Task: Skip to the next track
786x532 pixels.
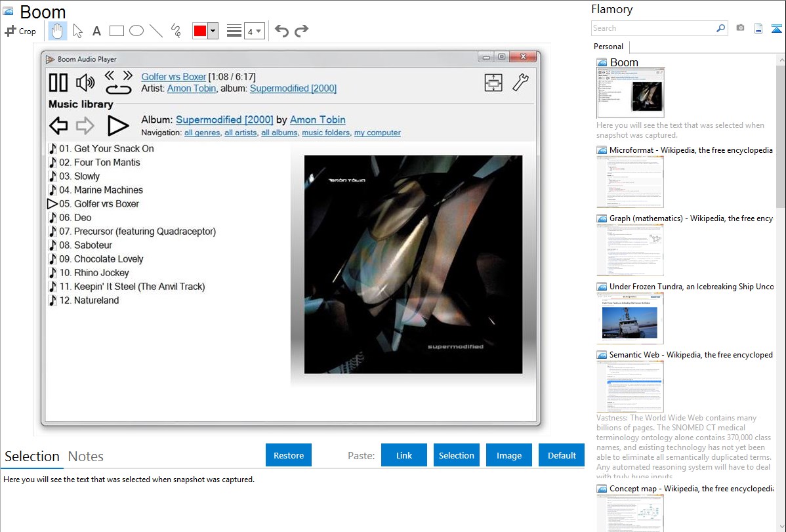Action: pos(128,75)
